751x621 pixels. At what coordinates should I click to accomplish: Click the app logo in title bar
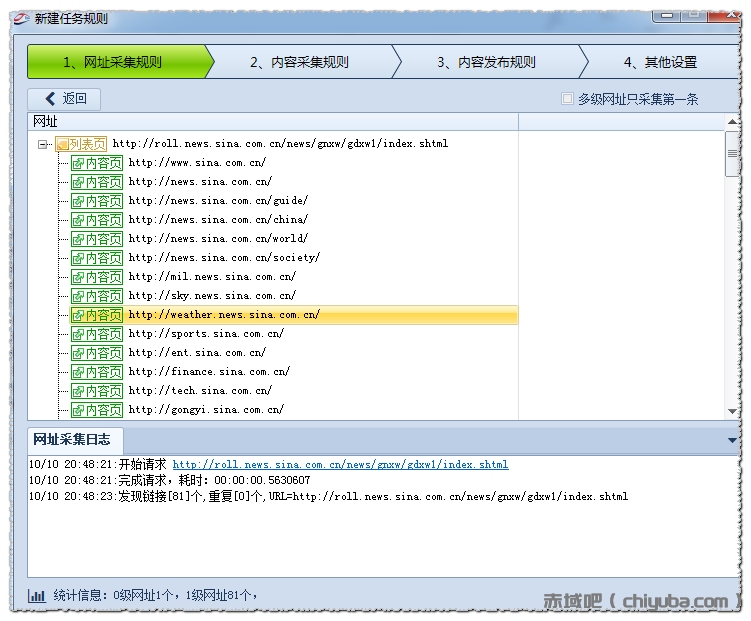coord(22,18)
